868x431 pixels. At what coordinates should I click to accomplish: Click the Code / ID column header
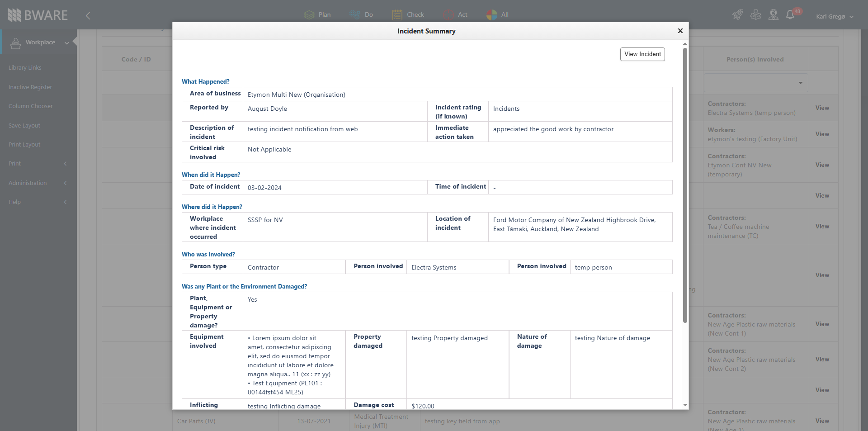coord(136,59)
